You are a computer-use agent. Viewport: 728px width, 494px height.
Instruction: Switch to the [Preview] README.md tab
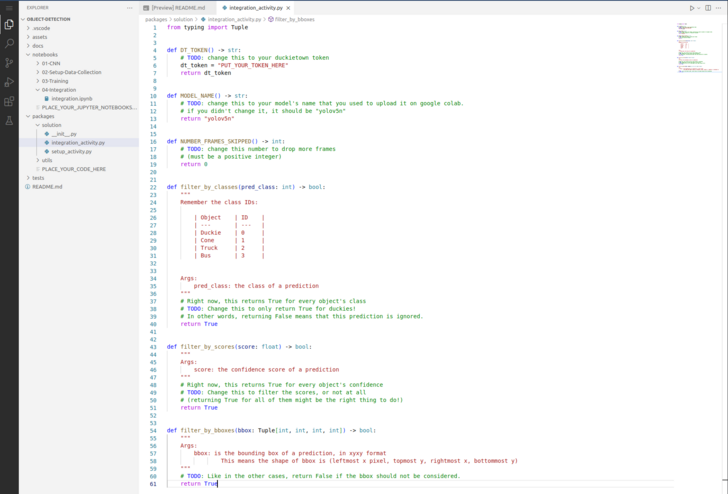click(178, 8)
